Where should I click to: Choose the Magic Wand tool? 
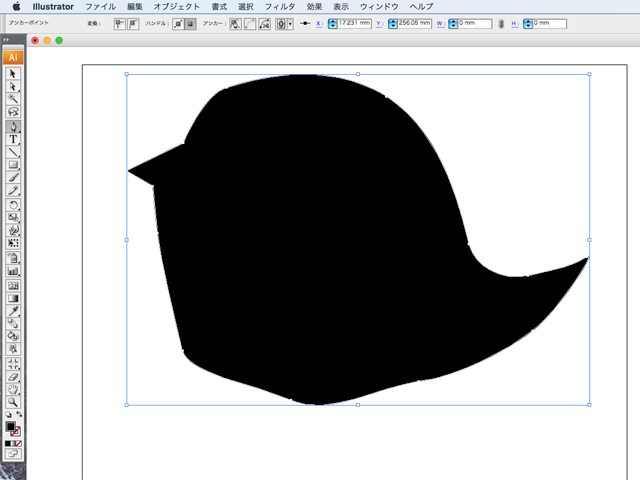coord(14,100)
